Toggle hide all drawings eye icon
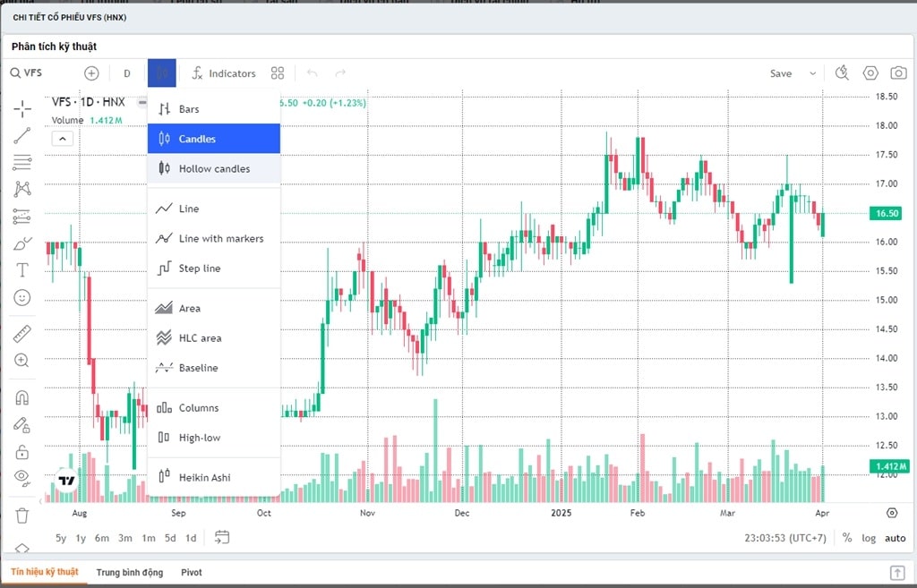This screenshot has height=588, width=917. click(x=22, y=476)
